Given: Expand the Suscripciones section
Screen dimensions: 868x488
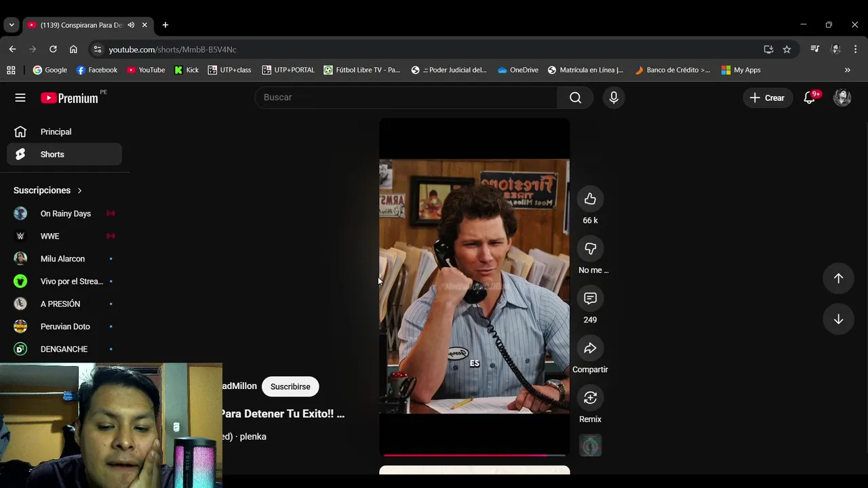Looking at the screenshot, I should click(49, 190).
